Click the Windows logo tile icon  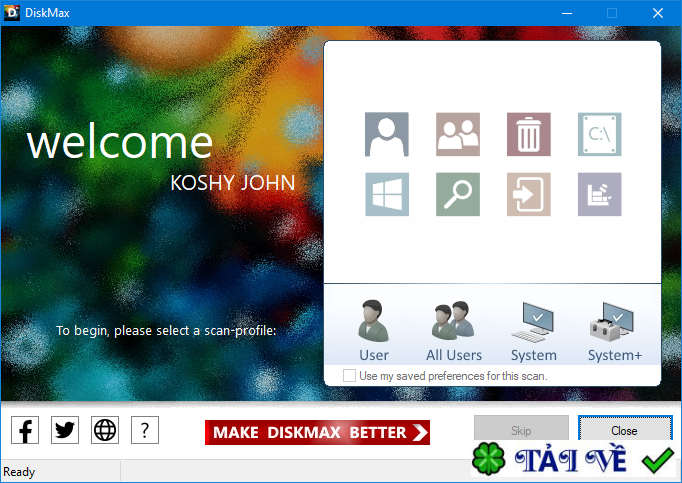[387, 194]
